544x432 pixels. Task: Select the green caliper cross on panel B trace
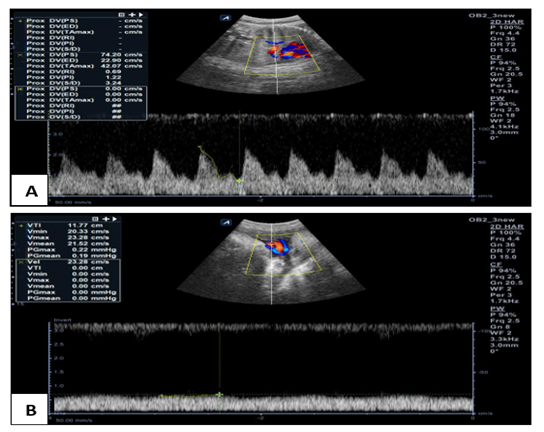(219, 395)
